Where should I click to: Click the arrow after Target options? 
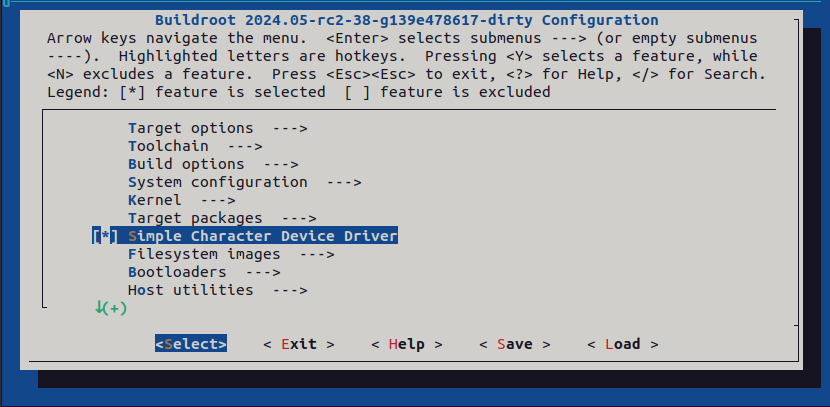click(x=290, y=128)
